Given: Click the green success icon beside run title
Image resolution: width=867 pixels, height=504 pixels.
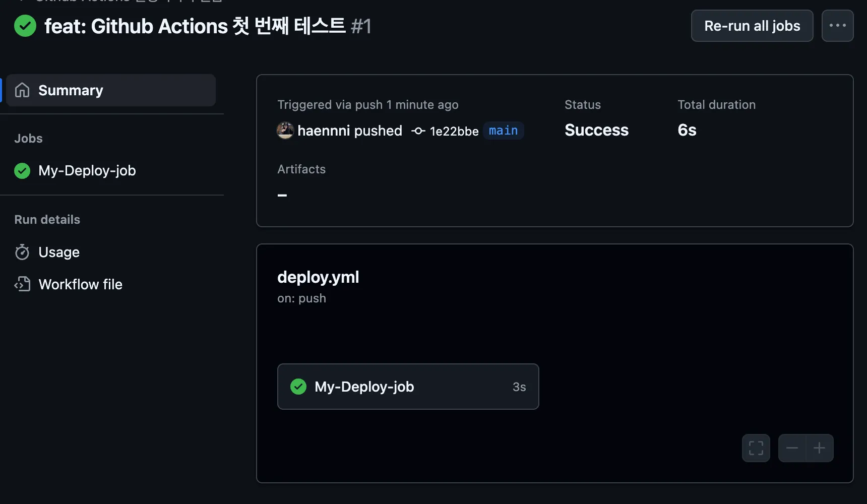Looking at the screenshot, I should 25,26.
